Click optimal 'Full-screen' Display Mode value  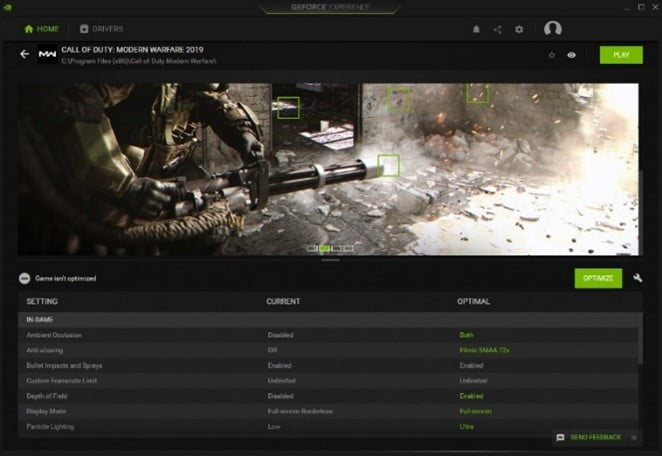coord(475,411)
